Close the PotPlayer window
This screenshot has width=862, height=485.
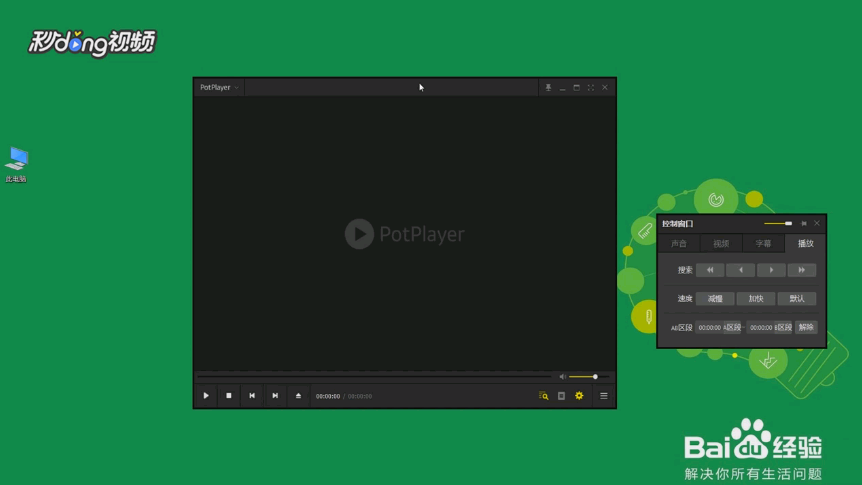(605, 87)
